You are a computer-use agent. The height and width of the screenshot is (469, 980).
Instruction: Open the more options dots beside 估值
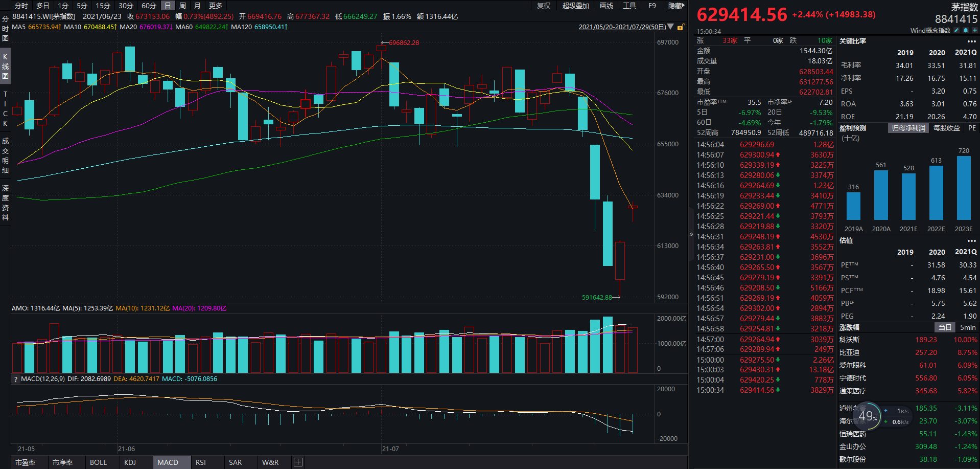click(971, 241)
